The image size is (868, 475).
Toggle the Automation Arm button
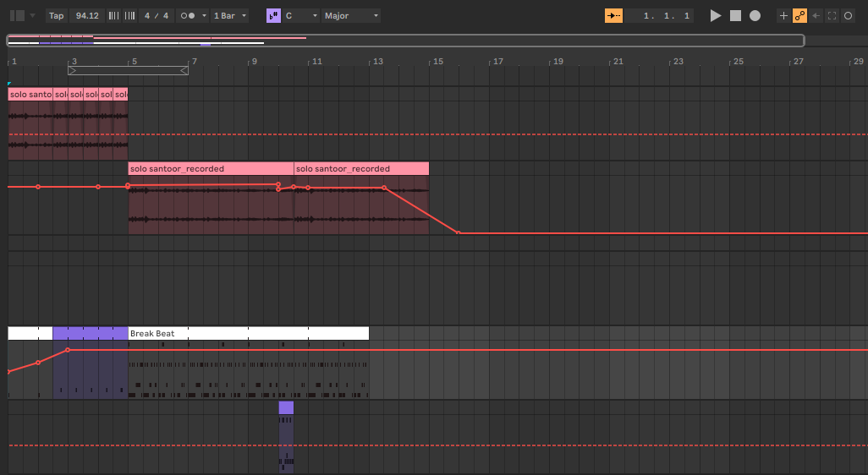(x=799, y=15)
